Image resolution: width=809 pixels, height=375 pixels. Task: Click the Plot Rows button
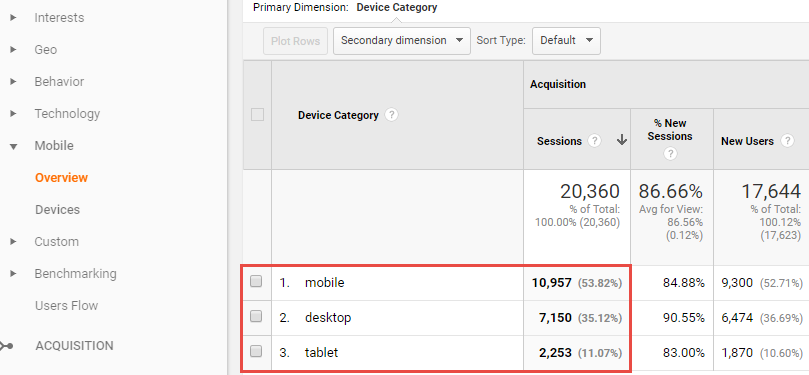click(296, 41)
